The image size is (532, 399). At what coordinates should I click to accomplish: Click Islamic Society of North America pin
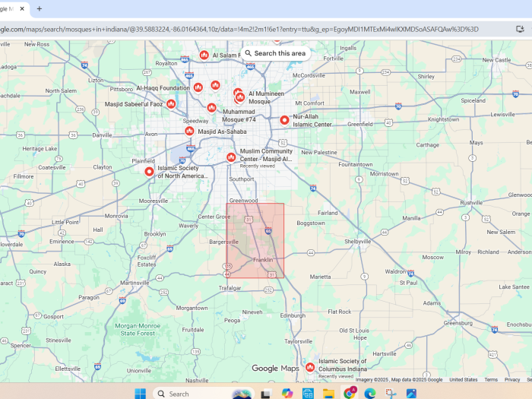(150, 172)
